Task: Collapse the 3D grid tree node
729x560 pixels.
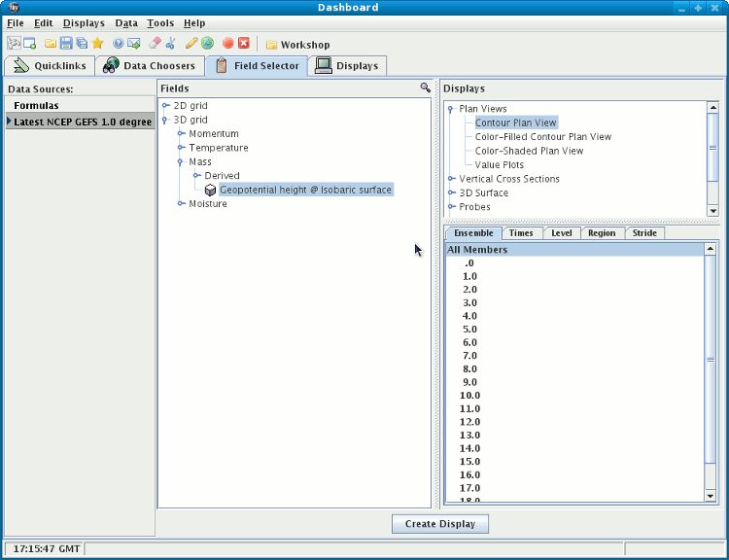Action: point(165,120)
